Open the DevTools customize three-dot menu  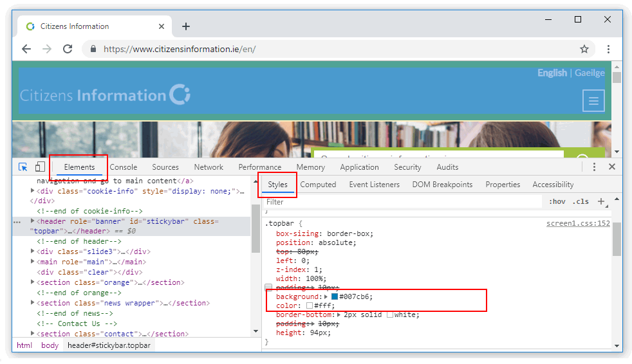(594, 167)
